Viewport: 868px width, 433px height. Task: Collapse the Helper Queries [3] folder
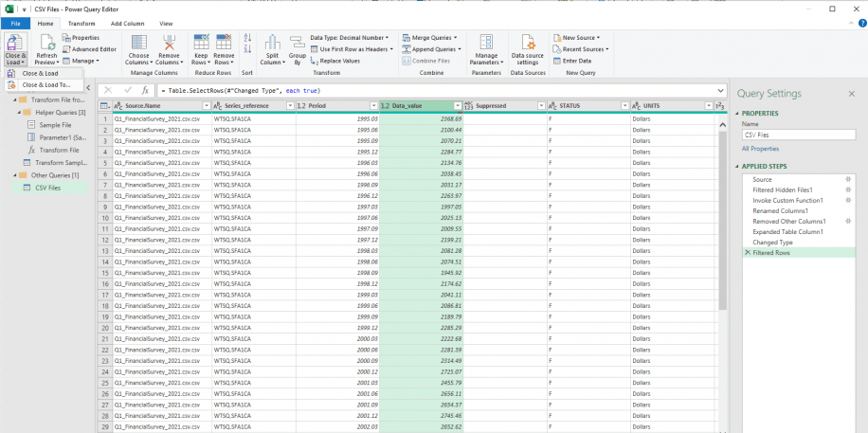coord(20,113)
